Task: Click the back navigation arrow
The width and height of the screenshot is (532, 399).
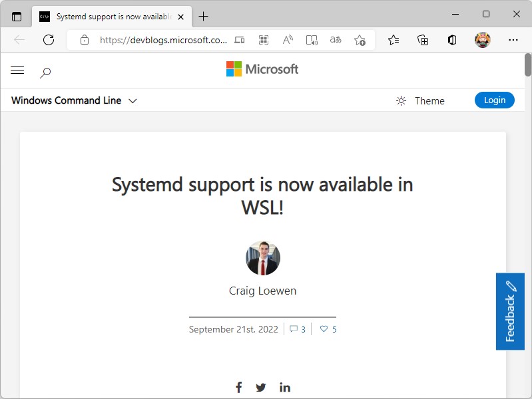Action: tap(19, 40)
